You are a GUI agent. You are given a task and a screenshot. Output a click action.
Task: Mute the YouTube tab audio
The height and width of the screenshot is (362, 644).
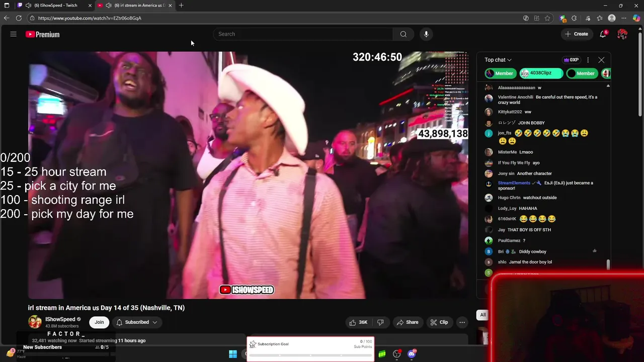click(x=108, y=6)
